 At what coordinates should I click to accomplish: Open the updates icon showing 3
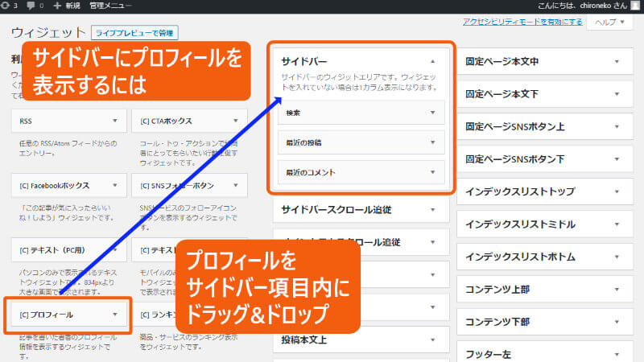click(9, 6)
